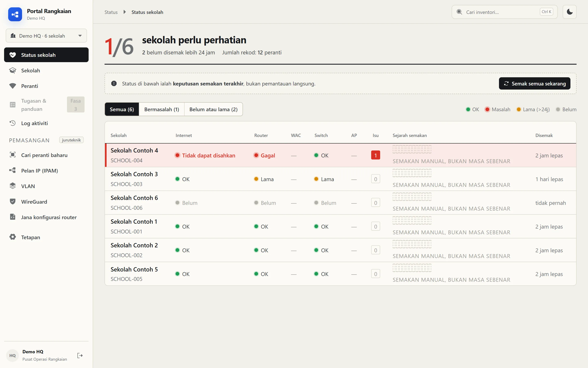Click the juruteknik label badge

coord(71,140)
